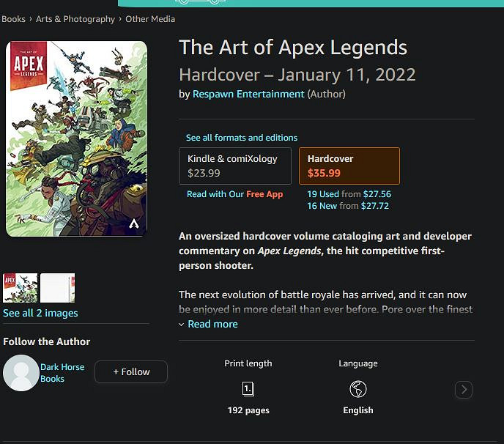This screenshot has width=504, height=444.
Task: Click the next details carousel arrow
Action: (464, 390)
